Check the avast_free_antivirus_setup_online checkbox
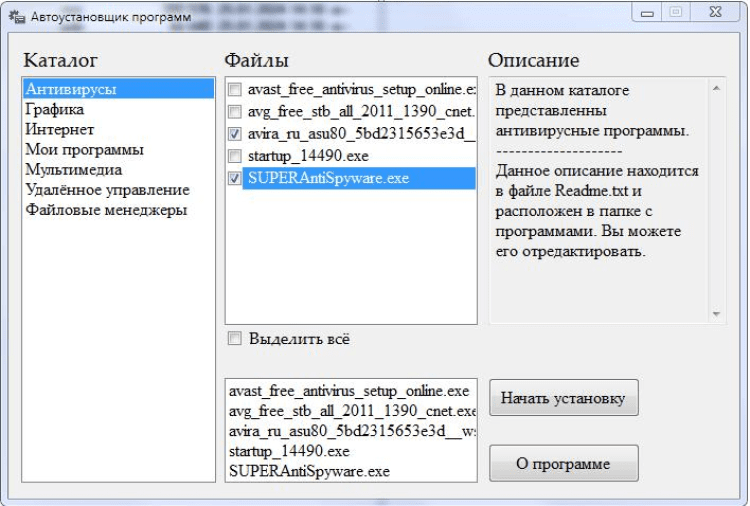 coord(234,89)
